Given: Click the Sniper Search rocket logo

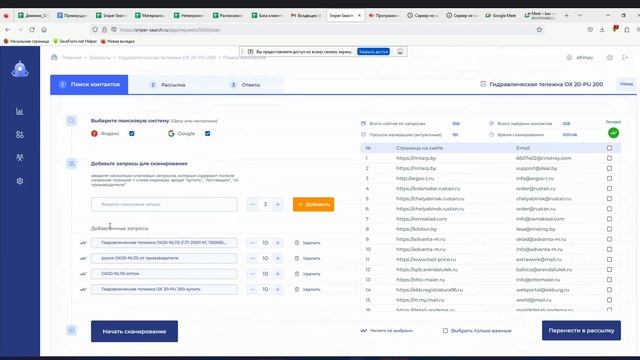Looking at the screenshot, I should (20, 69).
